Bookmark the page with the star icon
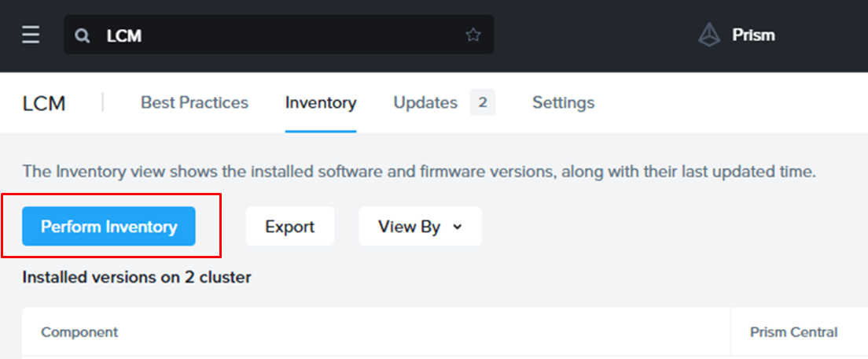Viewport: 868px width, 359px height. (x=473, y=35)
